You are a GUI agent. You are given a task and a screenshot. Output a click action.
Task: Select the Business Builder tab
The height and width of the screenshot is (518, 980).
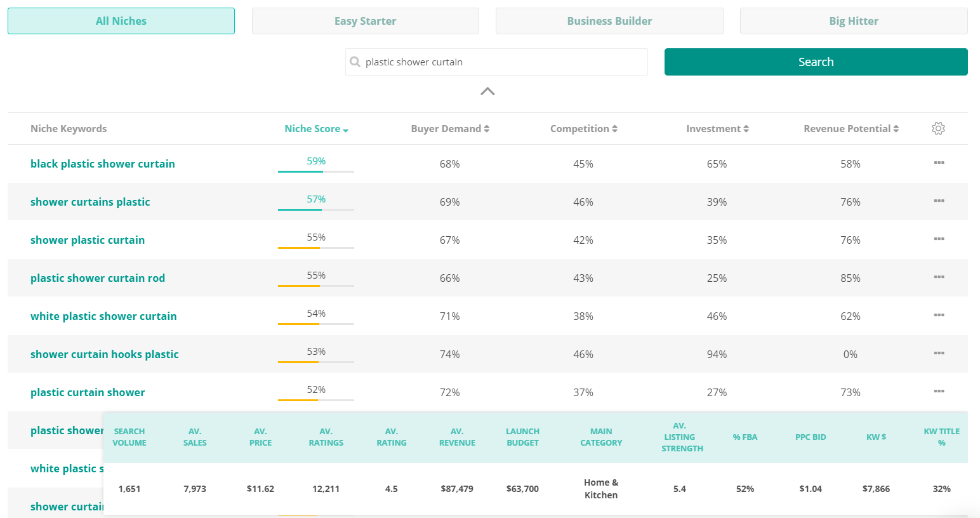coord(609,21)
